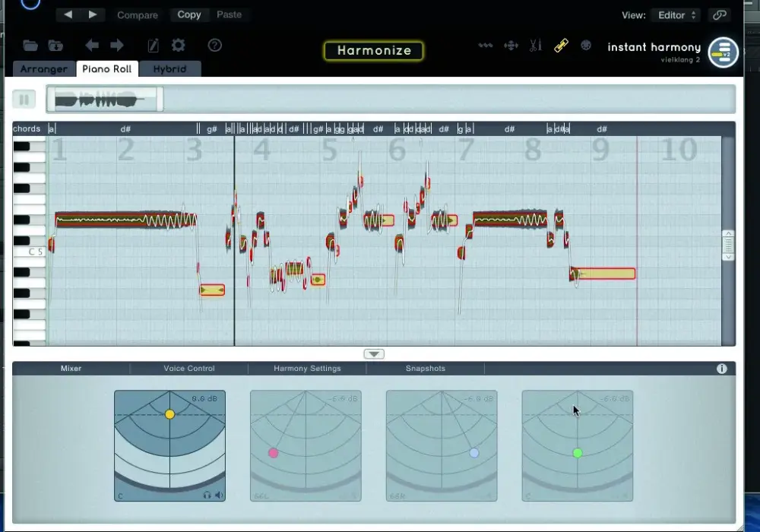
Task: Click the Compare button
Action: (x=137, y=15)
